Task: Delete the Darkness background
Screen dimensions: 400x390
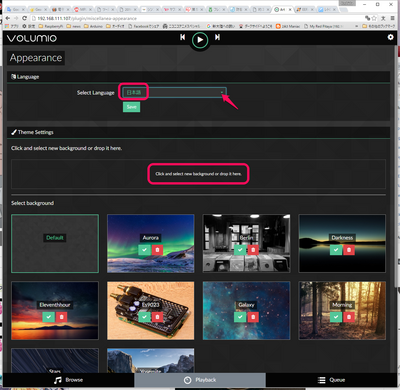Action: tap(349, 250)
